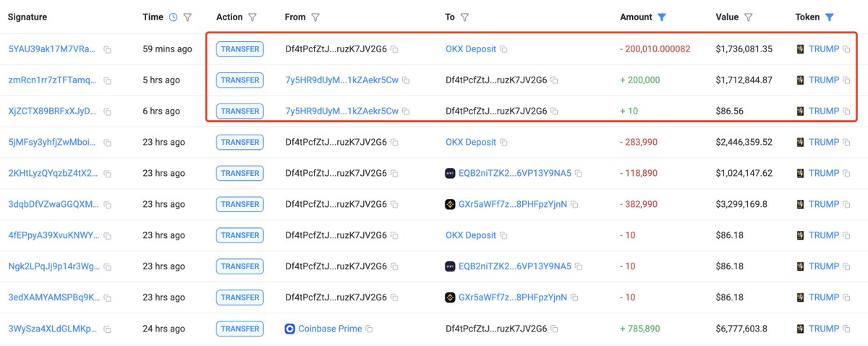This screenshot has height=346, width=868.
Task: Open the active Token filter
Action: [x=830, y=17]
